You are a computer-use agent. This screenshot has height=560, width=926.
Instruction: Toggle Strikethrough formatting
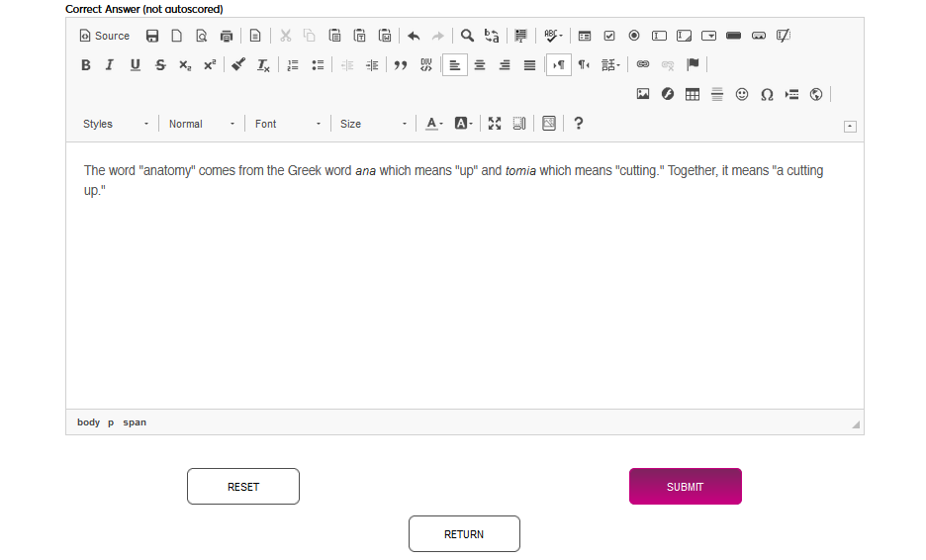pos(160,65)
